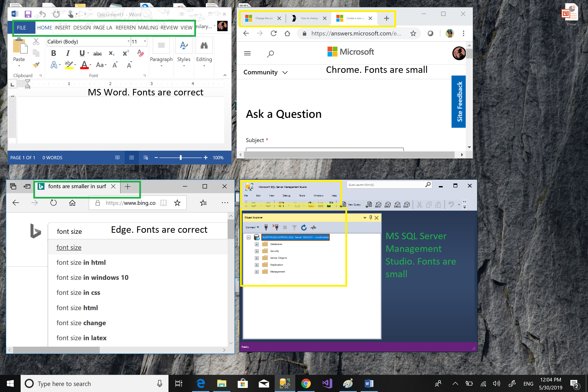
Task: Bookmark the page with Edge's star icon
Action: (x=177, y=203)
